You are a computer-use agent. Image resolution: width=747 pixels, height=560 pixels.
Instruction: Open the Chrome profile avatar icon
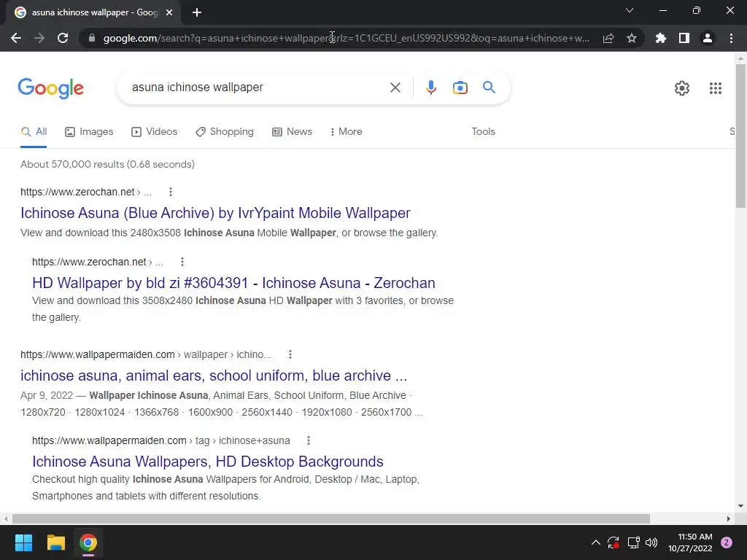click(708, 38)
